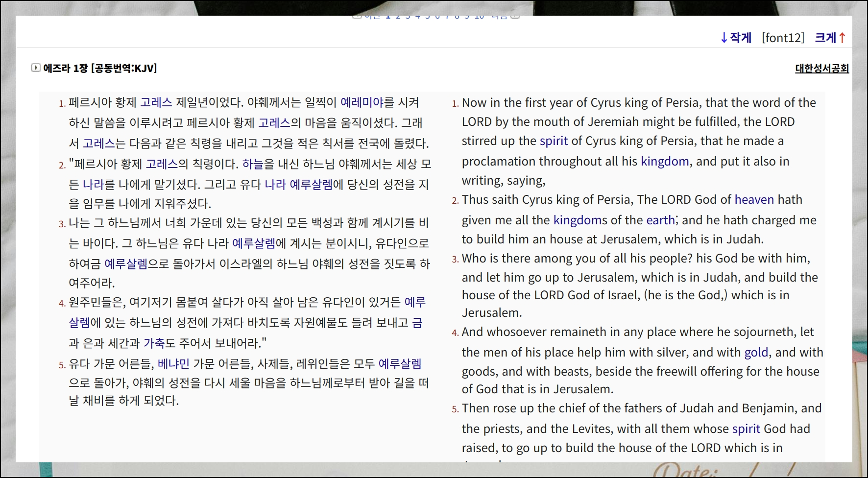The height and width of the screenshot is (478, 868).
Task: Open spirit link in 'stirred up the spirit'
Action: [554, 141]
